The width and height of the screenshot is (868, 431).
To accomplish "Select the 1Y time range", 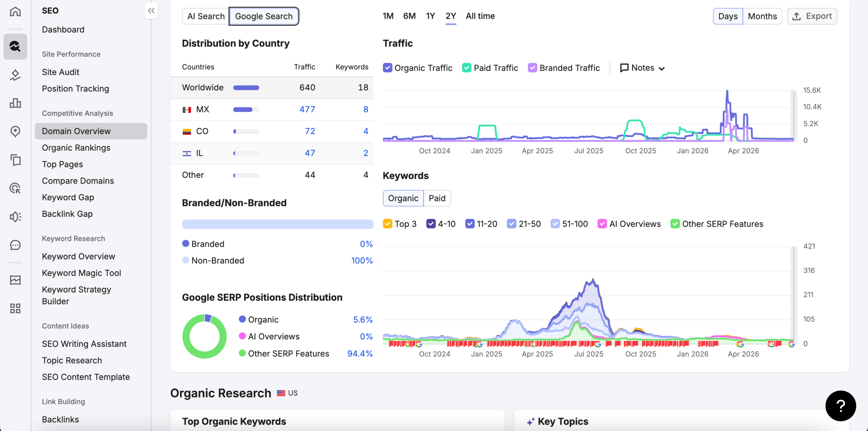I will pos(430,16).
